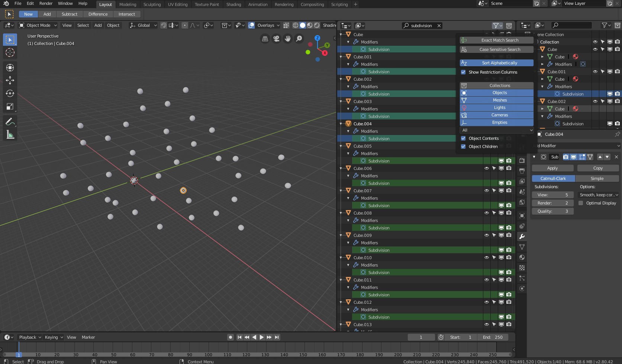
Task: Open the Modifiers wrench properties tab
Action: tap(522, 236)
